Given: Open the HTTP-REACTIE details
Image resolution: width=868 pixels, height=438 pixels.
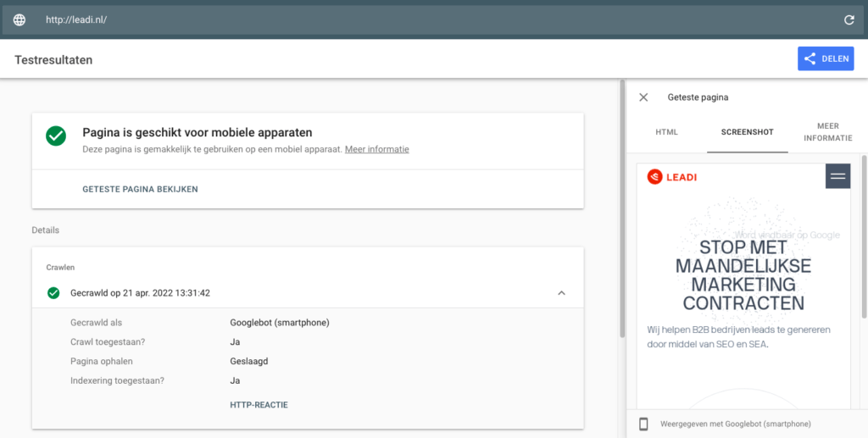Looking at the screenshot, I should tap(259, 405).
